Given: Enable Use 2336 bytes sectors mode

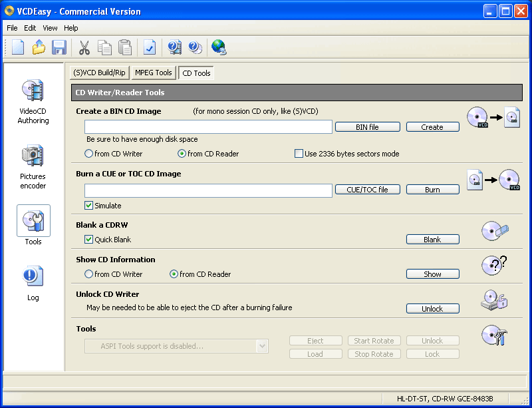Looking at the screenshot, I should 299,154.
